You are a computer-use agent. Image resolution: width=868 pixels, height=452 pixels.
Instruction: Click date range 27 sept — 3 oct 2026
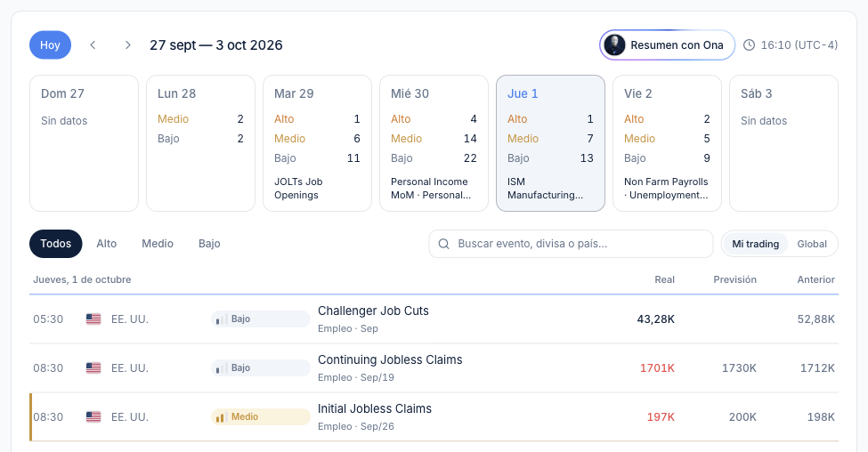216,44
